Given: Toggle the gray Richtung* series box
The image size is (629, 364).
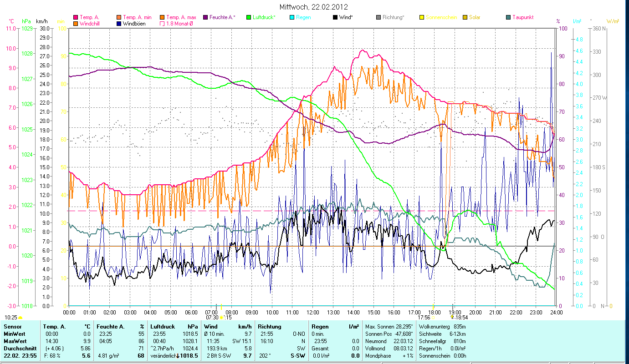Looking at the screenshot, I should 378,17.
